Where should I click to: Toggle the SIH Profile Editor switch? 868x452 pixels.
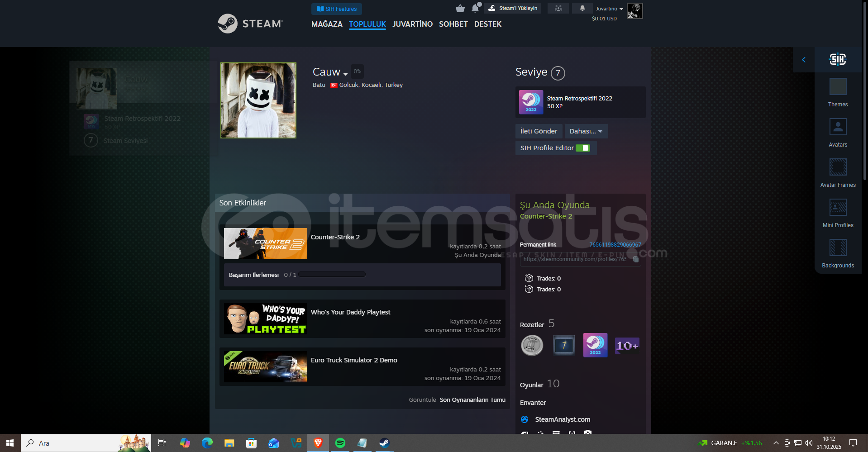coord(583,148)
